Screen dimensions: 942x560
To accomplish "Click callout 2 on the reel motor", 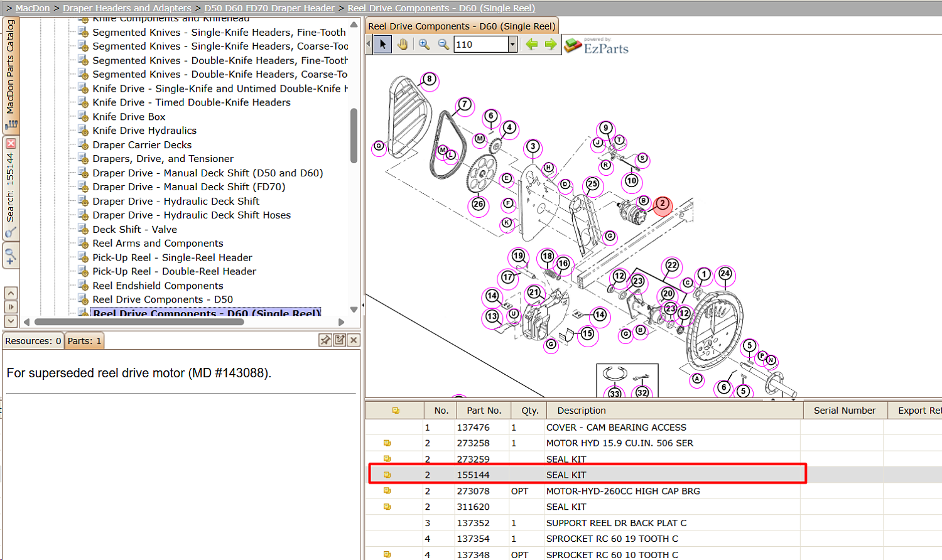I will [663, 205].
